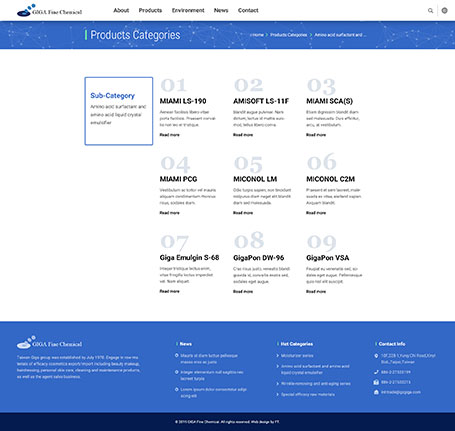Screen dimensions: 455x431
Task: Open the third Hot Categories footer link
Action: (315, 384)
